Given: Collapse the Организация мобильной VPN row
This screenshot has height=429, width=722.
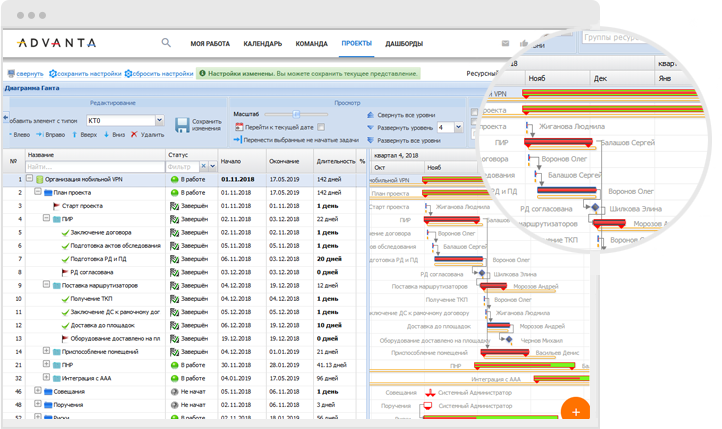Looking at the screenshot, I should tap(29, 179).
